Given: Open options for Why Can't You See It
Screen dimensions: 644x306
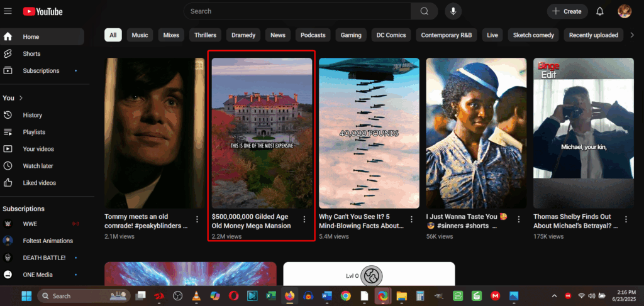Looking at the screenshot, I should tap(411, 219).
